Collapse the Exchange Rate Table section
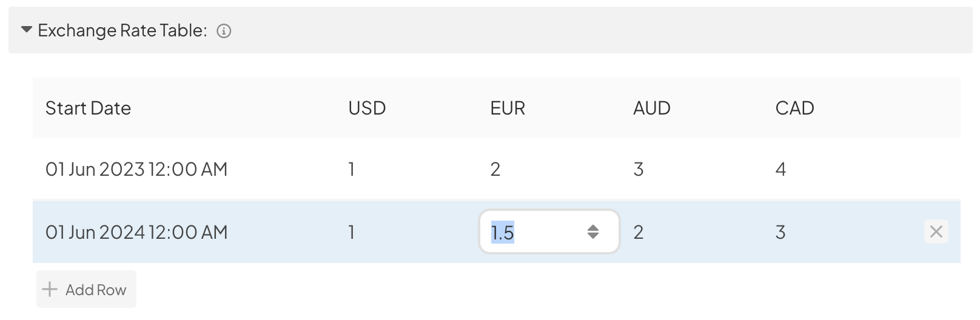 (26, 29)
